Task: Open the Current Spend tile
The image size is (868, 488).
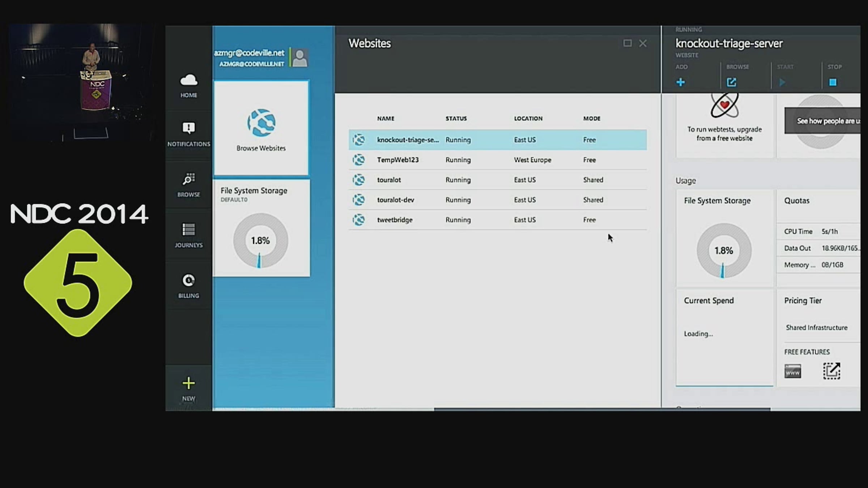Action: (724, 338)
